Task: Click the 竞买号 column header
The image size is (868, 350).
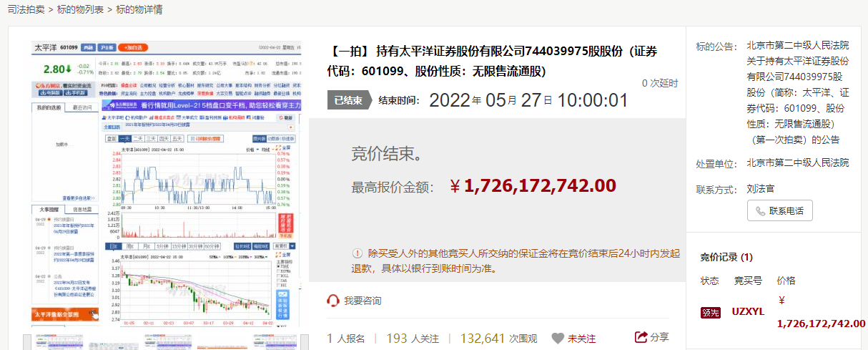Action: [x=748, y=281]
